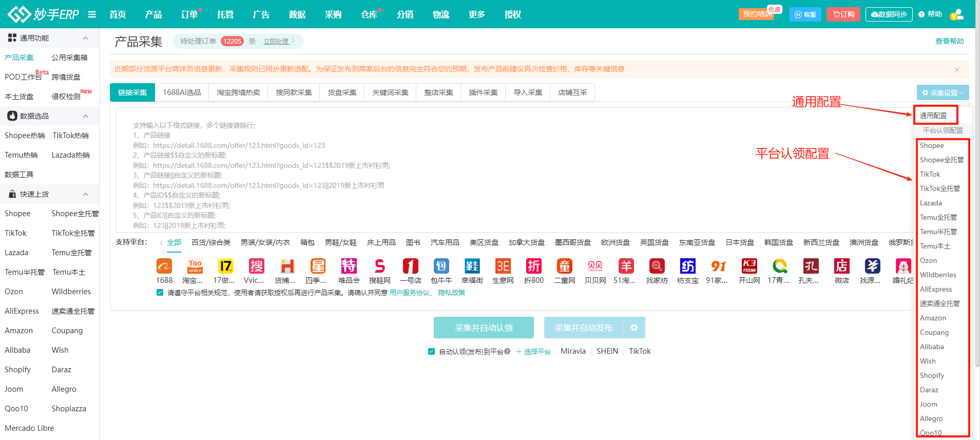Switch to the 1688Ai选品 tab
This screenshot has height=440, width=980.
(182, 92)
